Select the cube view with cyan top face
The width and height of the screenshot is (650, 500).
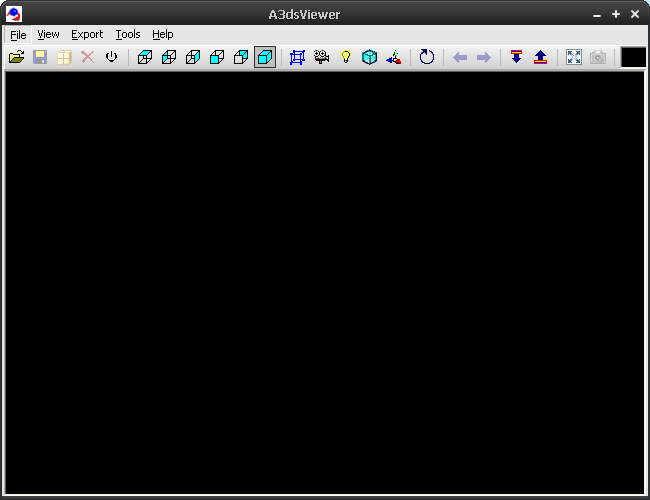[x=145, y=57]
